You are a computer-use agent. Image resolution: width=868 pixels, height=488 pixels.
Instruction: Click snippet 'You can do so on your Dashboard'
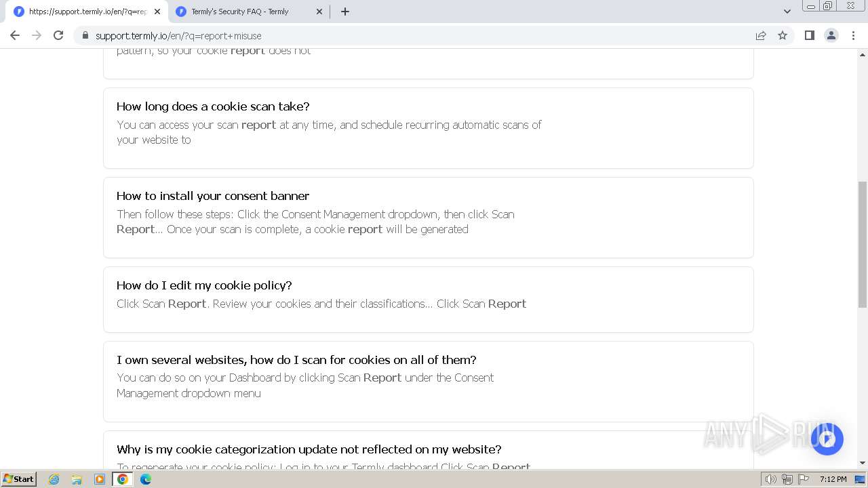click(305, 385)
